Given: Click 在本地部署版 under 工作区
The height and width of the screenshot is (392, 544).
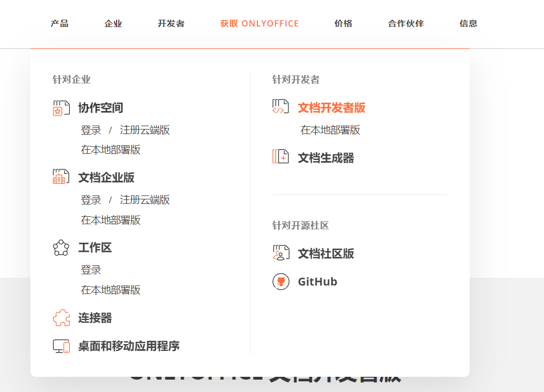Looking at the screenshot, I should [111, 289].
